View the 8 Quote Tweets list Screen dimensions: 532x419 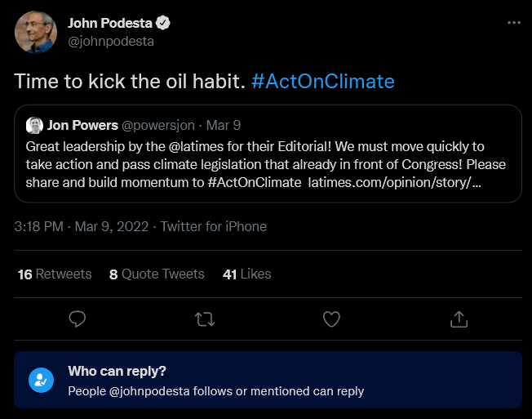(x=157, y=274)
